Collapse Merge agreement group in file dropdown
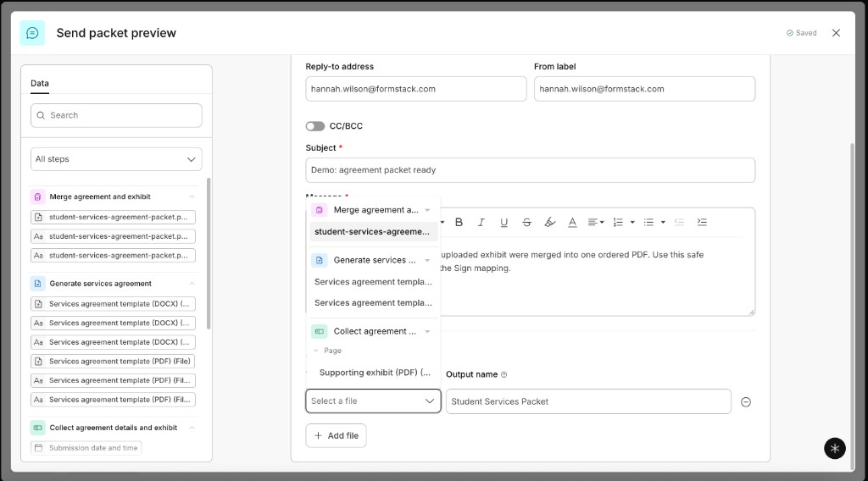The width and height of the screenshot is (868, 481). tap(427, 210)
